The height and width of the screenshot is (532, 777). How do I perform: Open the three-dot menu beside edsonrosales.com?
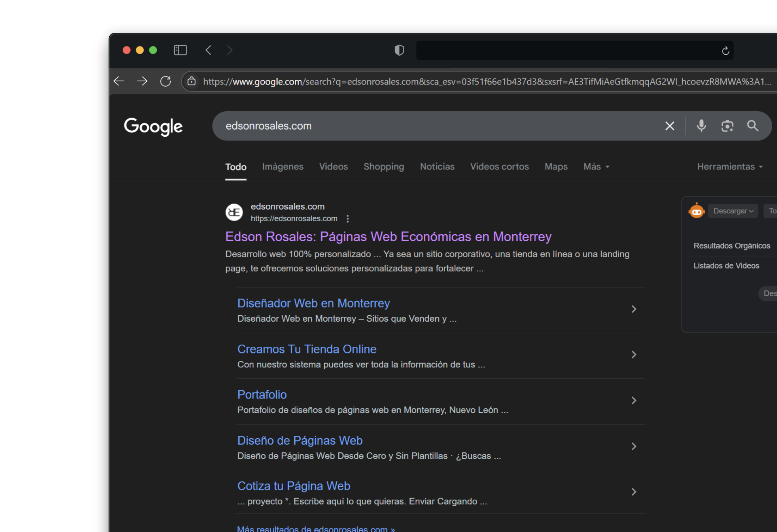[348, 219]
